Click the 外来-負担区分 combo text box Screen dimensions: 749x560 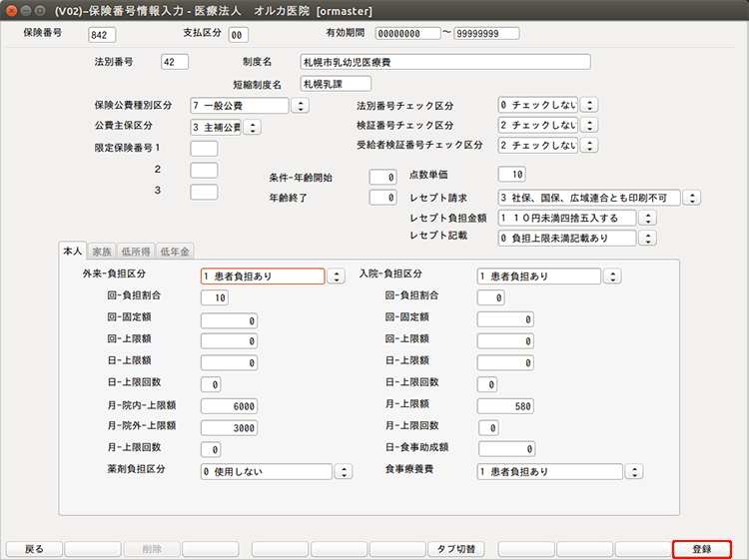click(263, 277)
